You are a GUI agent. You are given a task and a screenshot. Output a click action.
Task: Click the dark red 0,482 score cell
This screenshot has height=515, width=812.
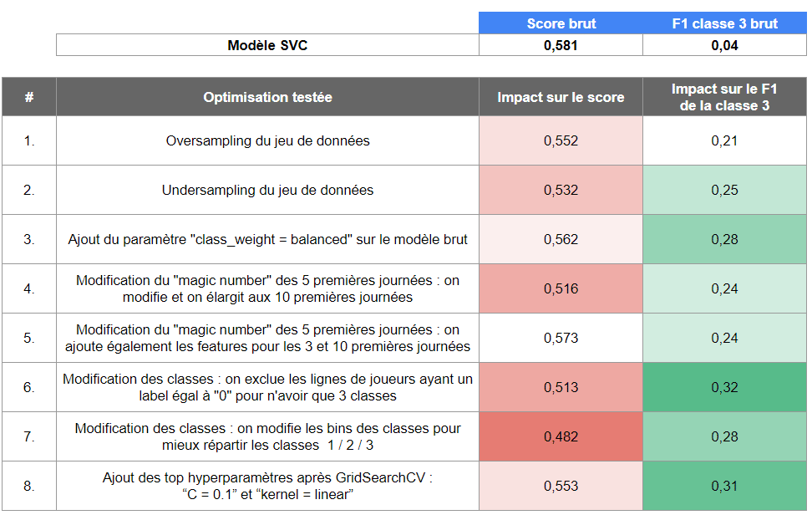tap(560, 436)
